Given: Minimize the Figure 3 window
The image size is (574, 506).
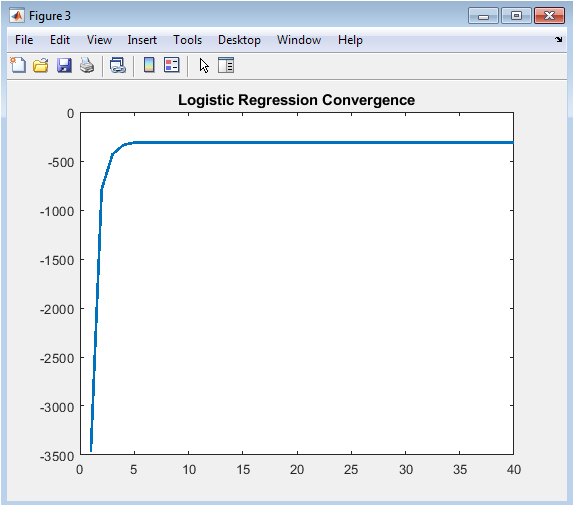Looking at the screenshot, I should [x=483, y=16].
